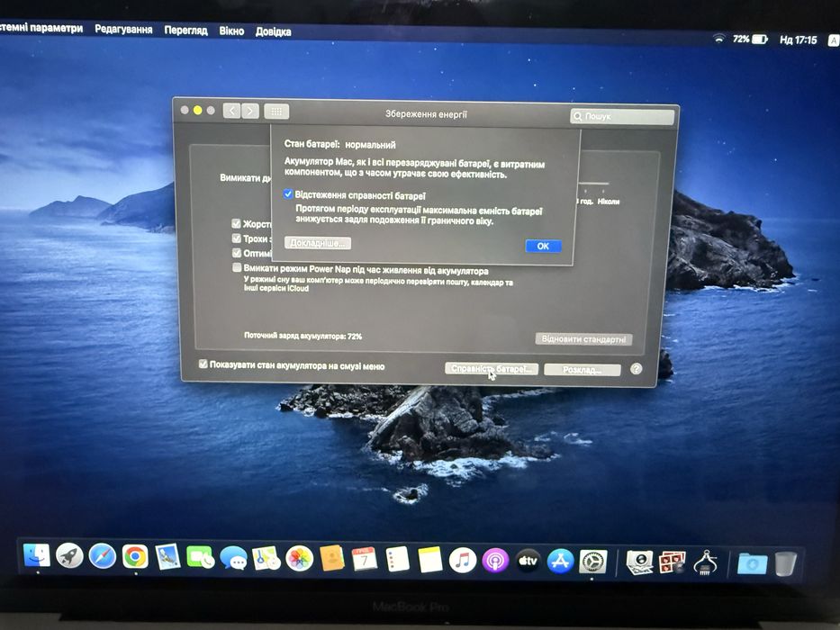Open Contacts book icon in Dock

tap(331, 559)
